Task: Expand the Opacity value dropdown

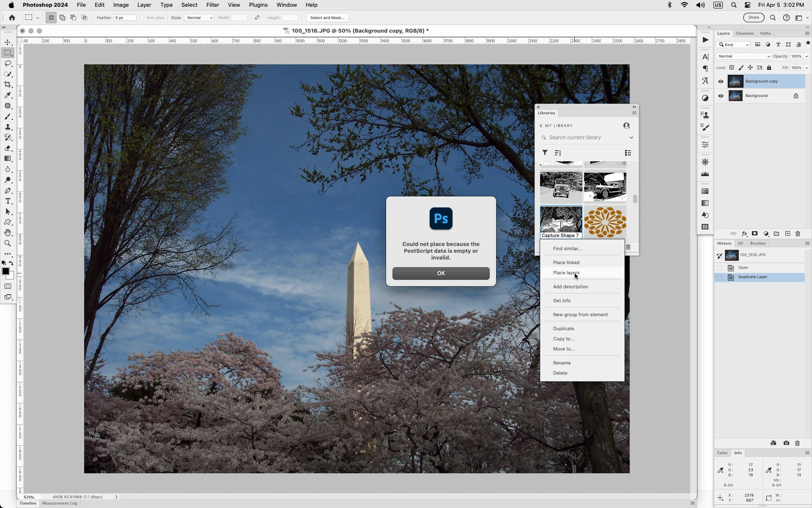Action: [807, 56]
